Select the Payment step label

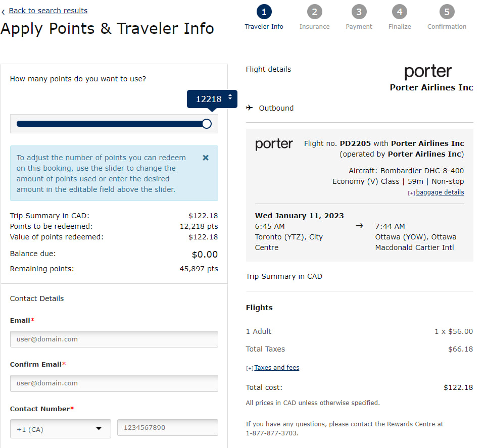359,26
